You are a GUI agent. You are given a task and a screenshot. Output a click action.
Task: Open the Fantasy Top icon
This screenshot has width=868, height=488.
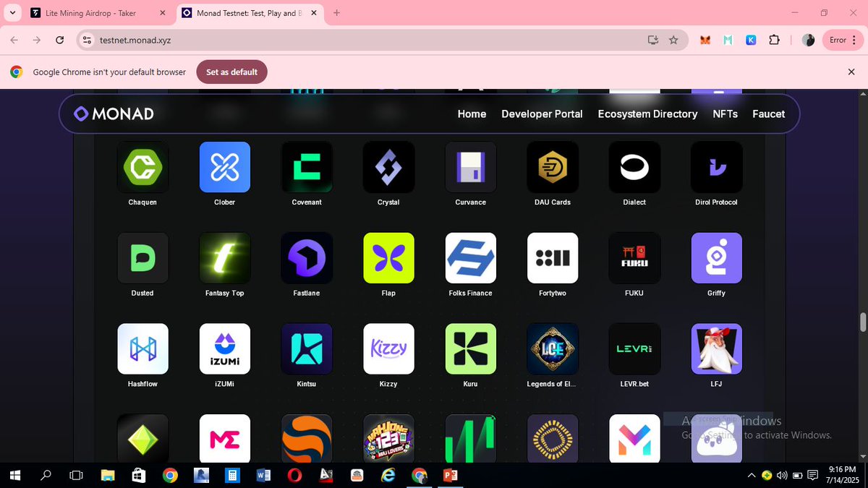pos(225,258)
